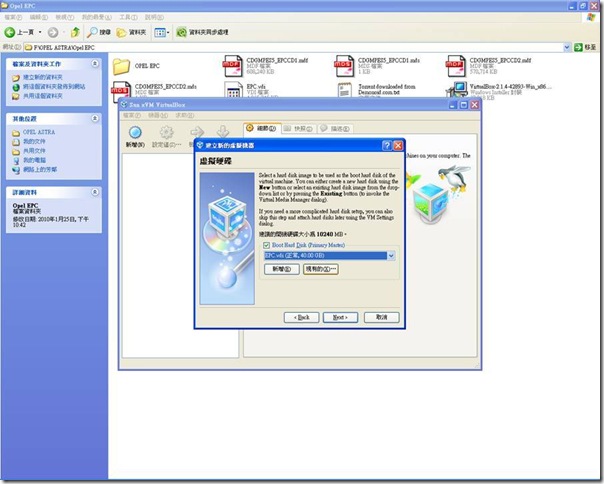Toggle the Folders (資料夾) pane button
604x484 pixels.
click(131, 32)
